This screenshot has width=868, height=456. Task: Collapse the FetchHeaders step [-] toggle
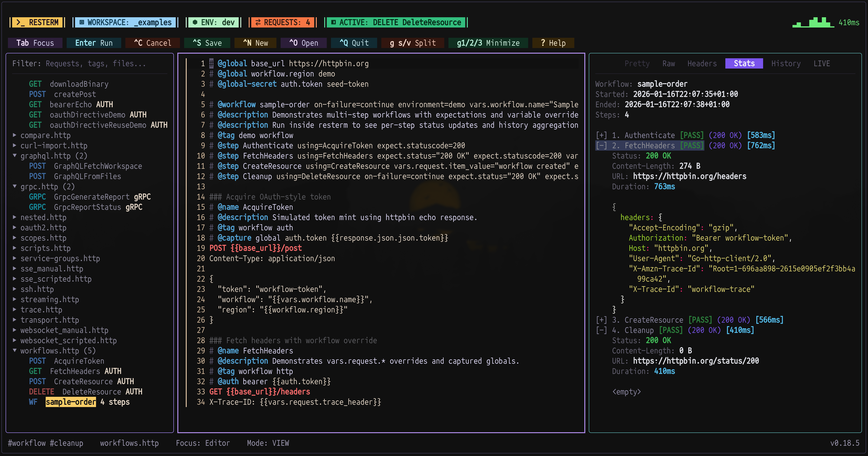pyautogui.click(x=601, y=146)
